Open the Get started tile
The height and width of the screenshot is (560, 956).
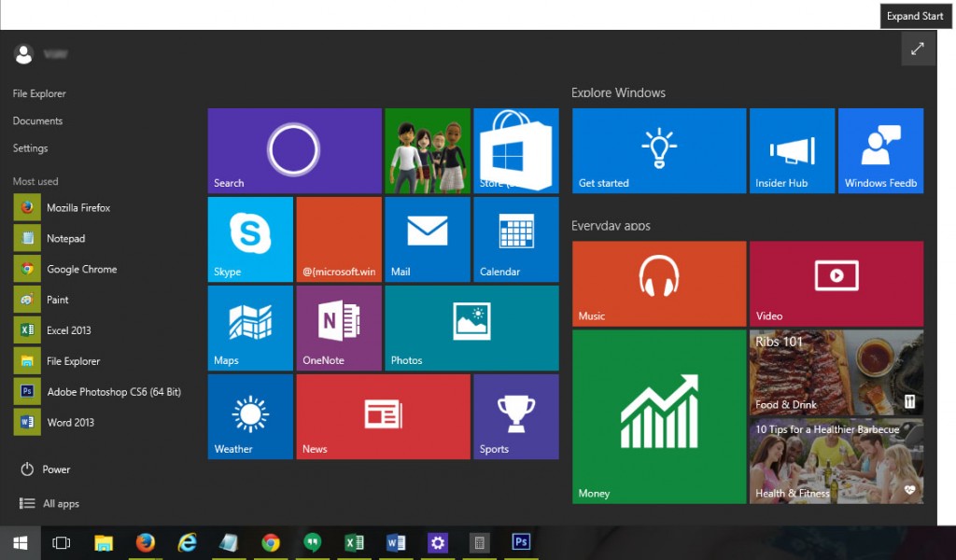click(x=659, y=151)
